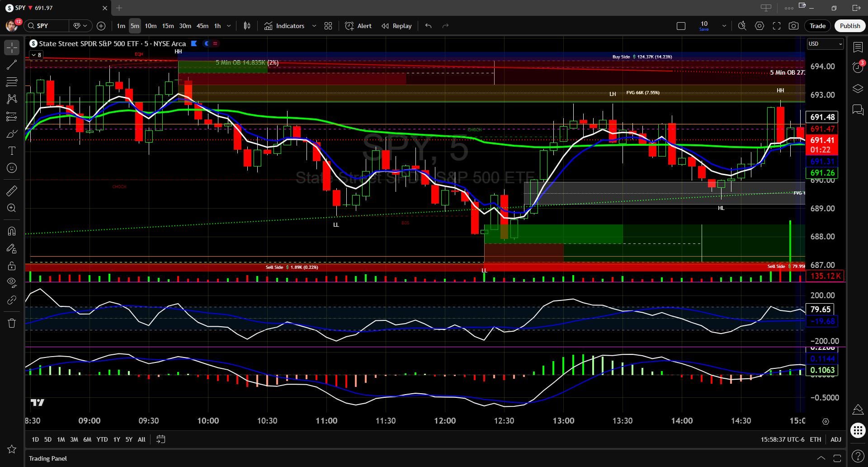Viewport: 868px width, 467px height.
Task: Select the text annotation tool
Action: (x=12, y=151)
